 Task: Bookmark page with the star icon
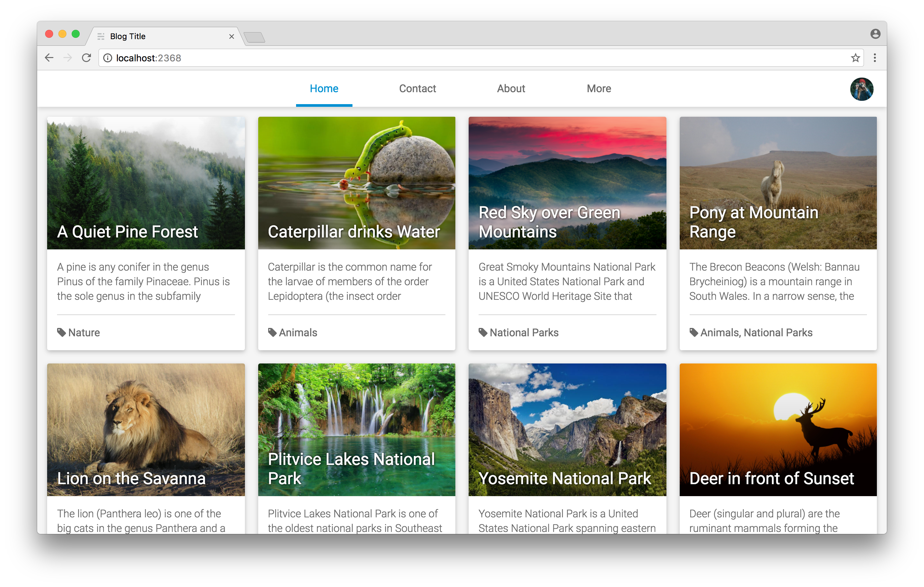click(x=855, y=58)
